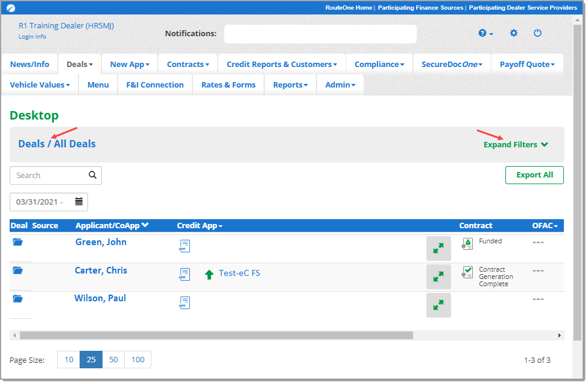Open the Vehicle Values dropdown

point(40,85)
